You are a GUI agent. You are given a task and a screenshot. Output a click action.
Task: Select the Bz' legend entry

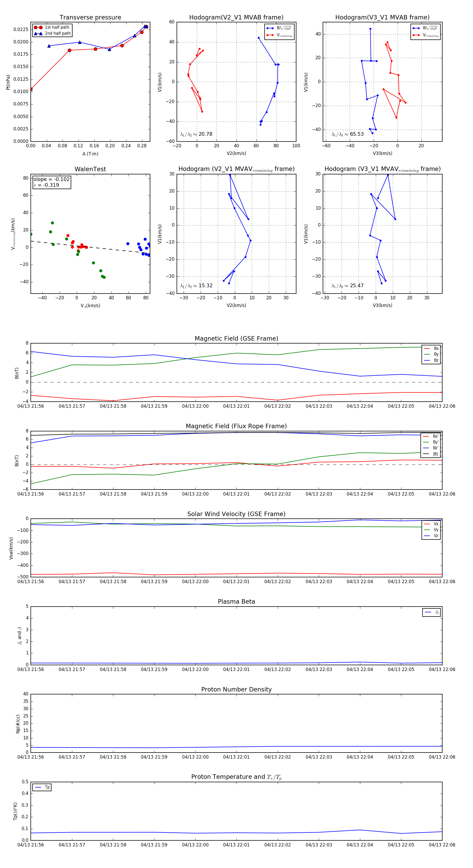point(431,448)
